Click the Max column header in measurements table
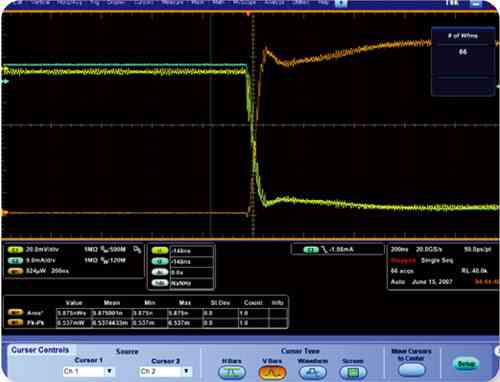The width and height of the screenshot is (500, 382). (x=185, y=303)
